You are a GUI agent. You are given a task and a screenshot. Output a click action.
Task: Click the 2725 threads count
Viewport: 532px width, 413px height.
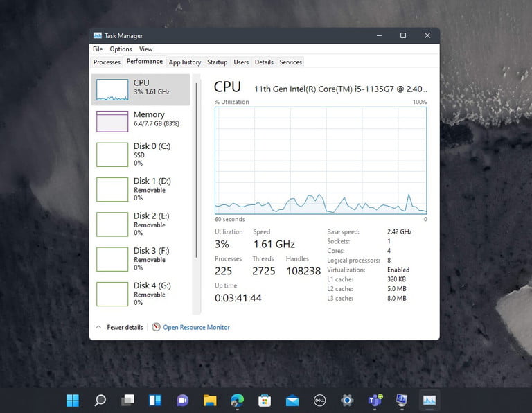tap(264, 271)
